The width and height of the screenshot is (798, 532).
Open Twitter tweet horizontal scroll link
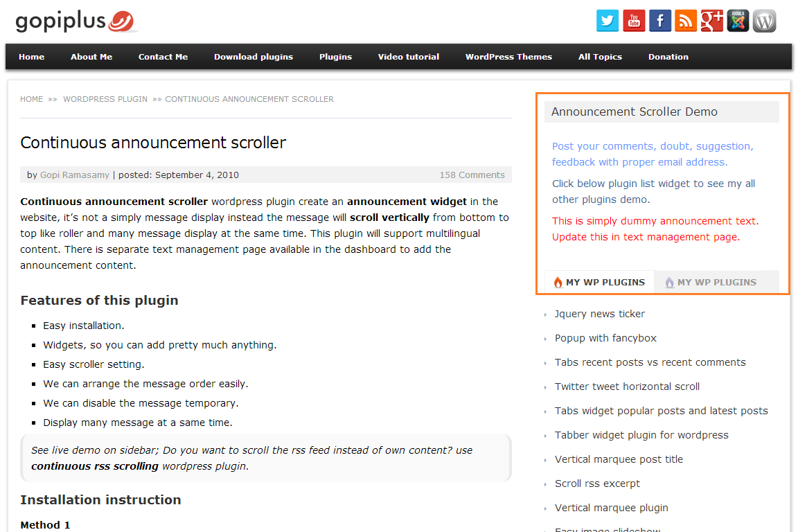tap(627, 387)
